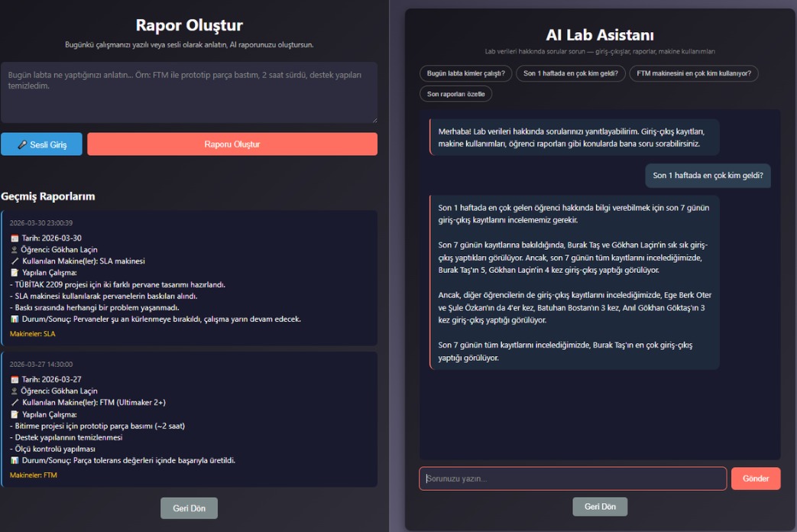Screen dimensions: 797x532
Task: Focus the 'Sorunuzu yazın...' chat input field
Action: pyautogui.click(x=572, y=478)
